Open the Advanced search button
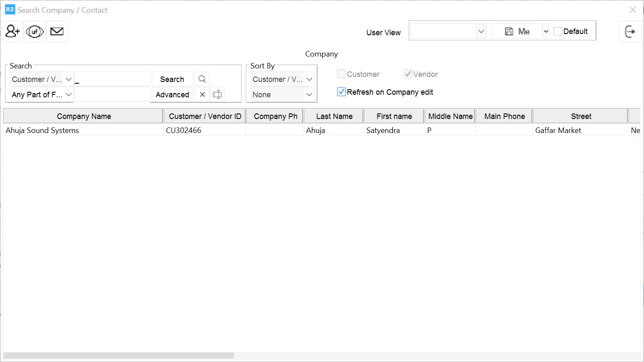This screenshot has width=644, height=362. [172, 94]
